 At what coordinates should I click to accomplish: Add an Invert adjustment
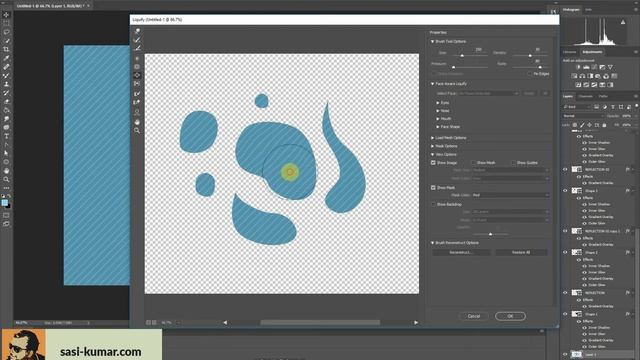click(x=578, y=85)
